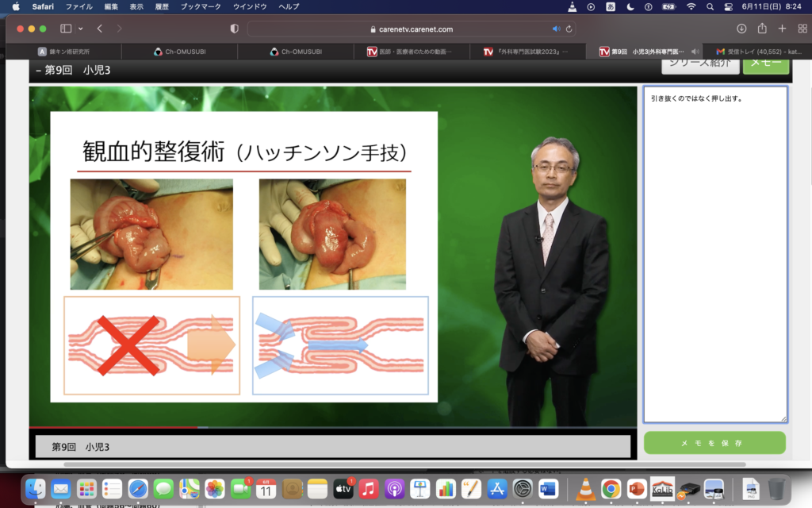This screenshot has height=508, width=812.
Task: Reload the page with the refresh icon
Action: pos(569,29)
